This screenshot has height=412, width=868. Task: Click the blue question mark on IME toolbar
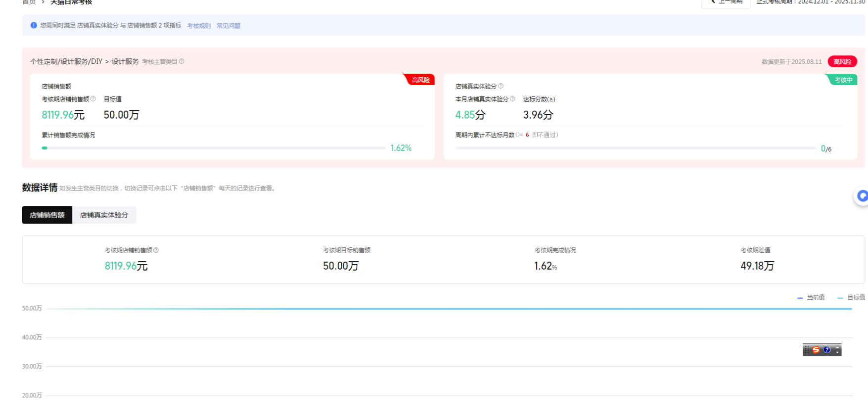click(x=826, y=350)
